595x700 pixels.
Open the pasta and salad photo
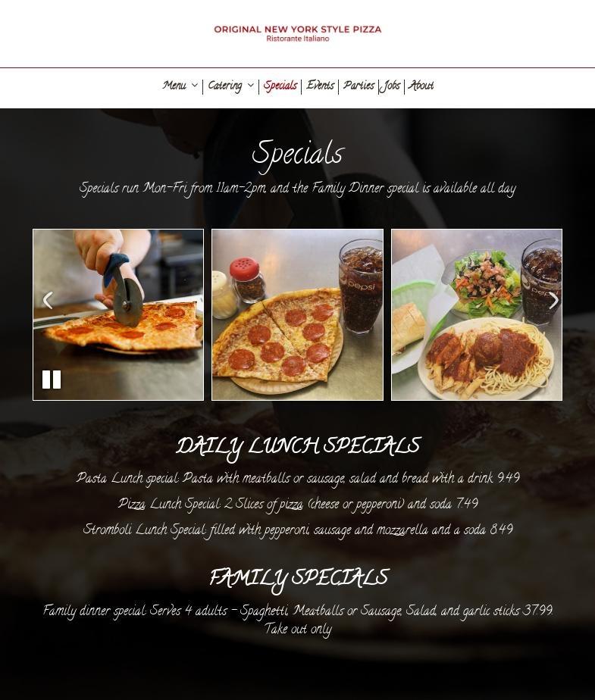[477, 314]
